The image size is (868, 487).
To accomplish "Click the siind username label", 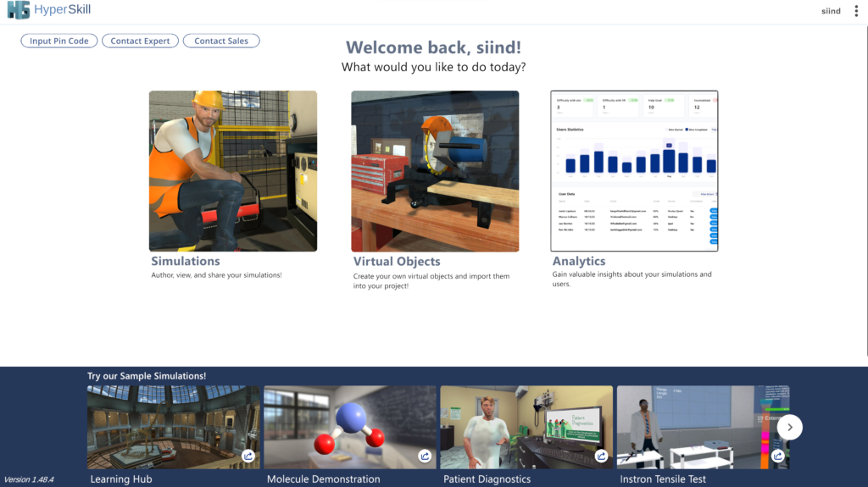I will pos(831,11).
